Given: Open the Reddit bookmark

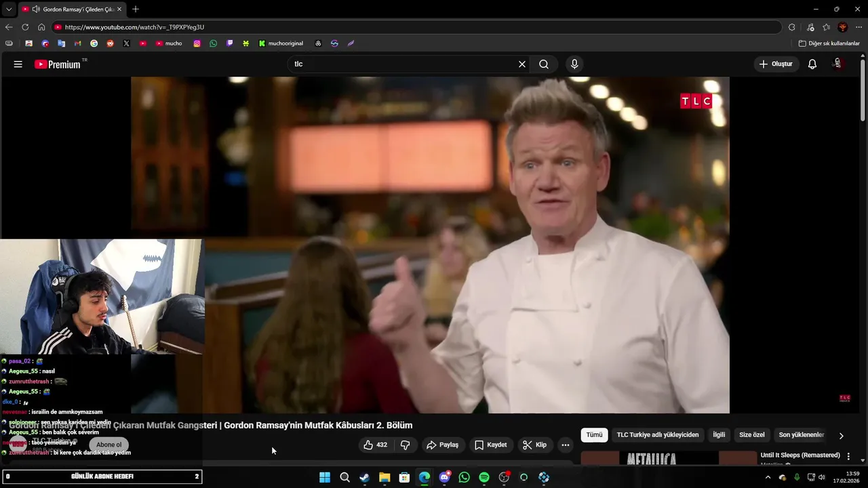Looking at the screenshot, I should click(110, 43).
